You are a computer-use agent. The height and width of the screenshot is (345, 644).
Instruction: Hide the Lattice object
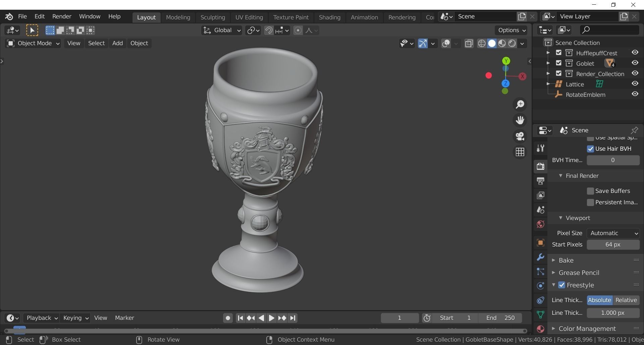click(x=635, y=84)
